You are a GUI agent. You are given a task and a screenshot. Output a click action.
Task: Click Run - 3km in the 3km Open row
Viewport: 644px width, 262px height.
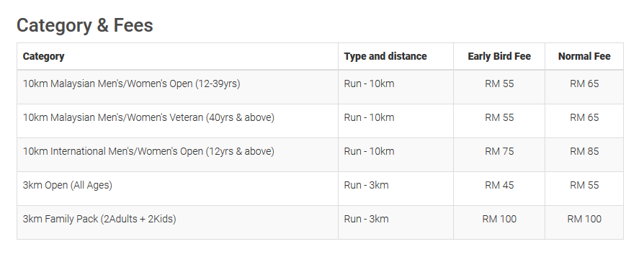click(x=366, y=185)
